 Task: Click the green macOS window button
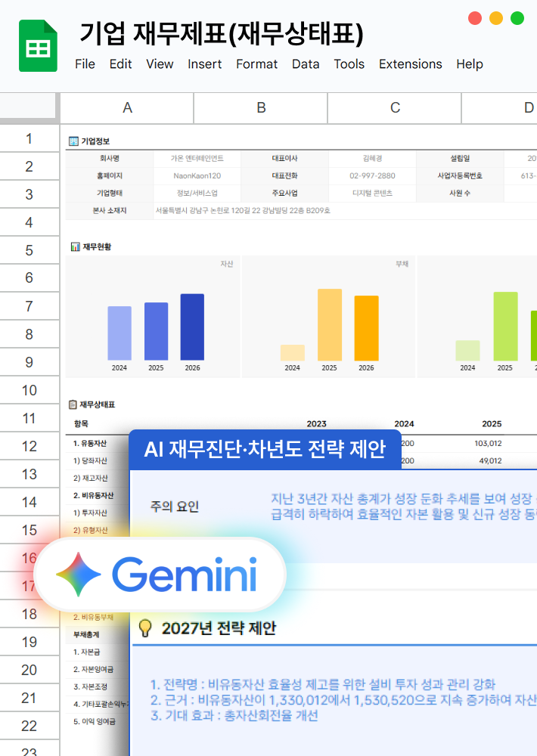517,18
